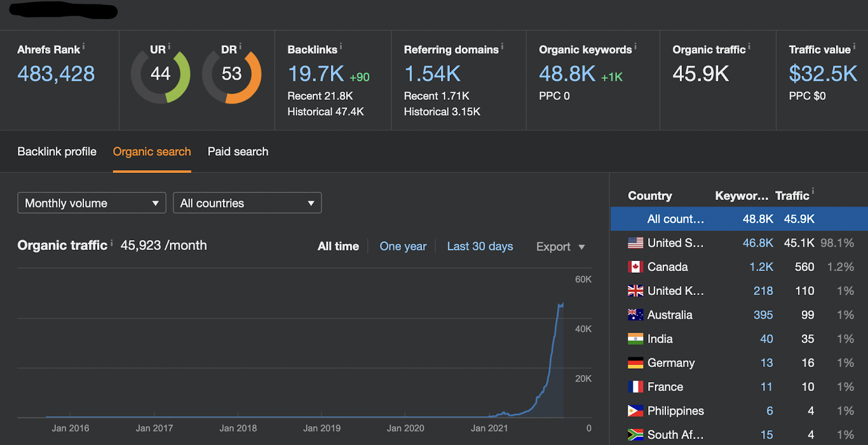Click the info icon in the top Organic traffic card
Image resolution: width=868 pixels, height=445 pixels.
coord(749,46)
